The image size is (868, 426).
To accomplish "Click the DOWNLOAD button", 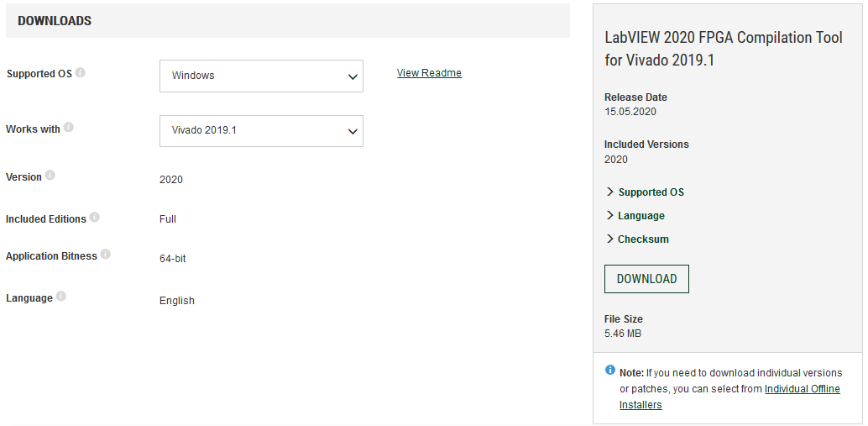I will point(646,279).
